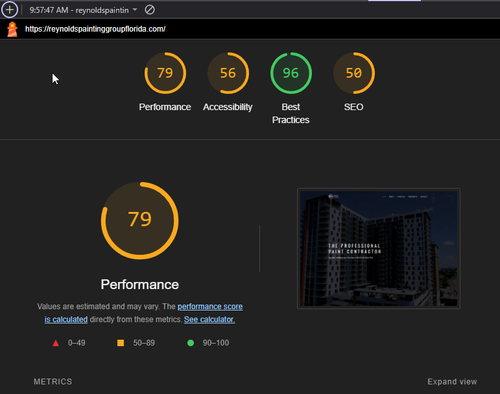The width and height of the screenshot is (500, 394).
Task: Open the 'See calculator.' link
Action: [x=209, y=319]
